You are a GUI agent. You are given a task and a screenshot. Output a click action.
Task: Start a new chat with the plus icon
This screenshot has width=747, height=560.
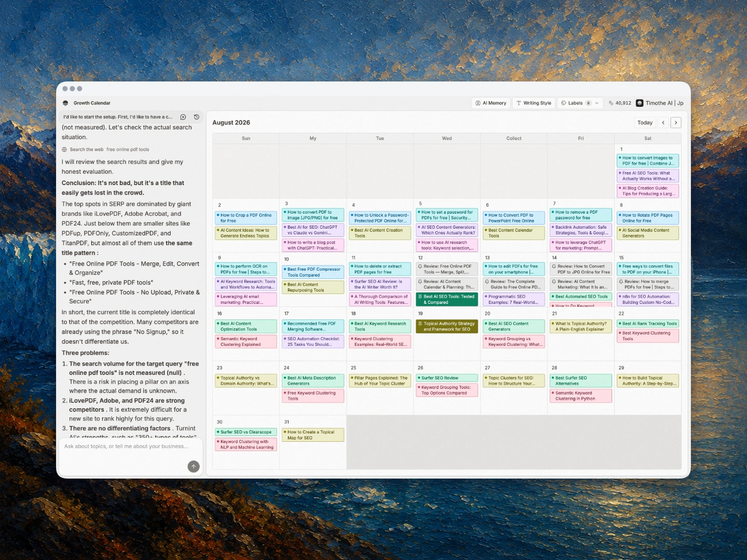pos(183,117)
